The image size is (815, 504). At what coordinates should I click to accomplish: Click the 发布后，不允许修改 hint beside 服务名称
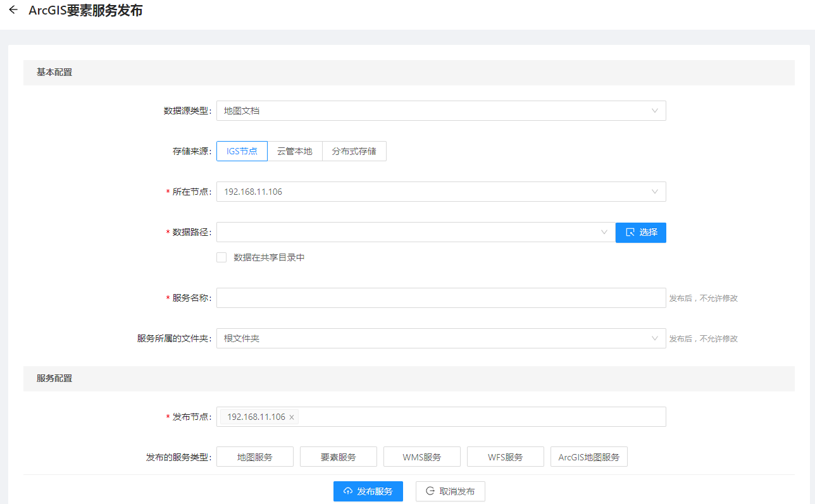[704, 298]
